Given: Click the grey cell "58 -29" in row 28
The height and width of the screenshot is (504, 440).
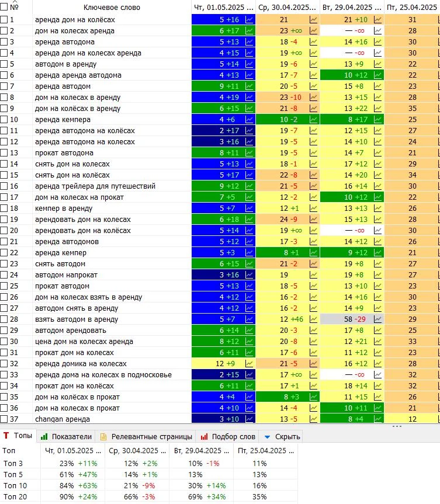Looking at the screenshot, I should pyautogui.click(x=352, y=319).
